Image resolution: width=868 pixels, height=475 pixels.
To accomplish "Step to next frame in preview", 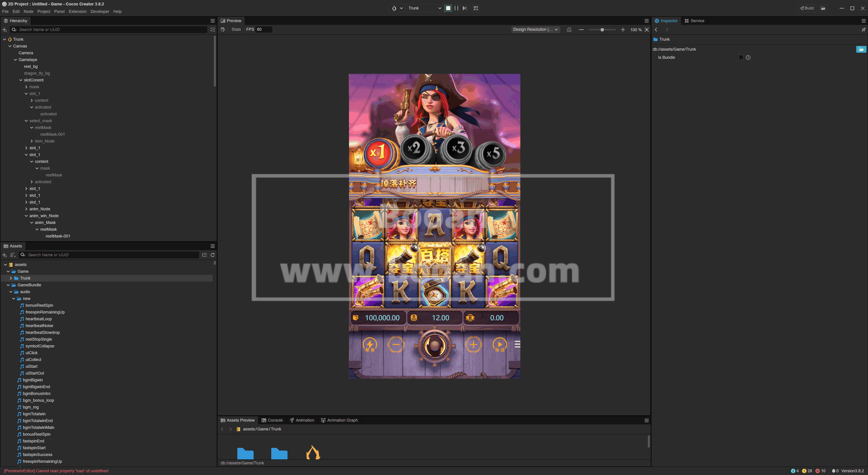I will point(465,8).
